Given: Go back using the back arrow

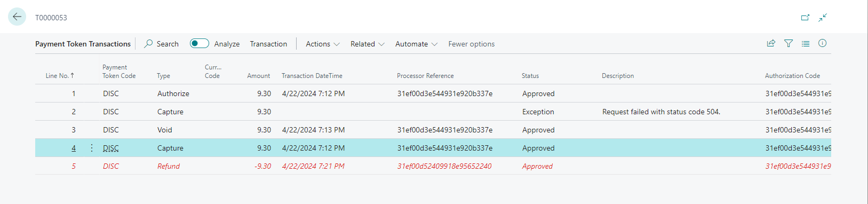Looking at the screenshot, I should click(x=17, y=17).
